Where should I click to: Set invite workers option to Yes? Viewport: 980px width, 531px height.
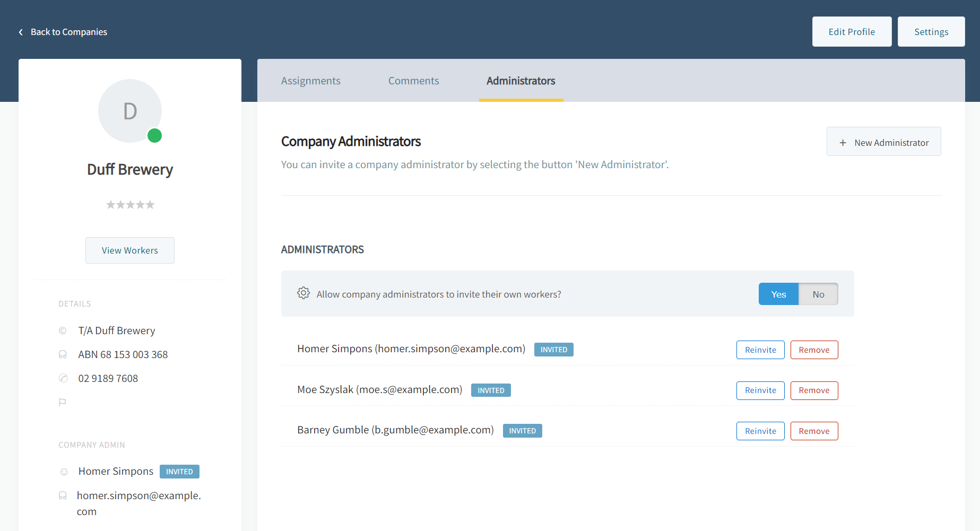[x=778, y=294]
